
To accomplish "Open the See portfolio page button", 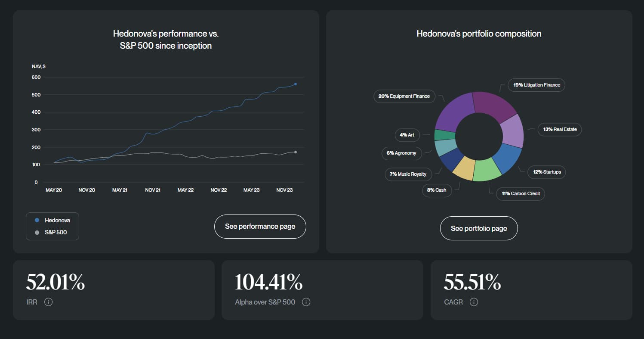I will [479, 228].
